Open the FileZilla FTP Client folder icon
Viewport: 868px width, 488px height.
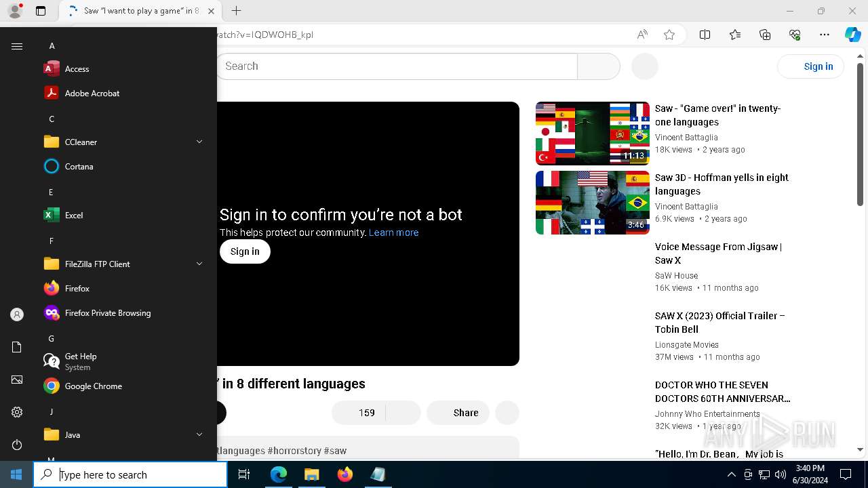(52, 264)
